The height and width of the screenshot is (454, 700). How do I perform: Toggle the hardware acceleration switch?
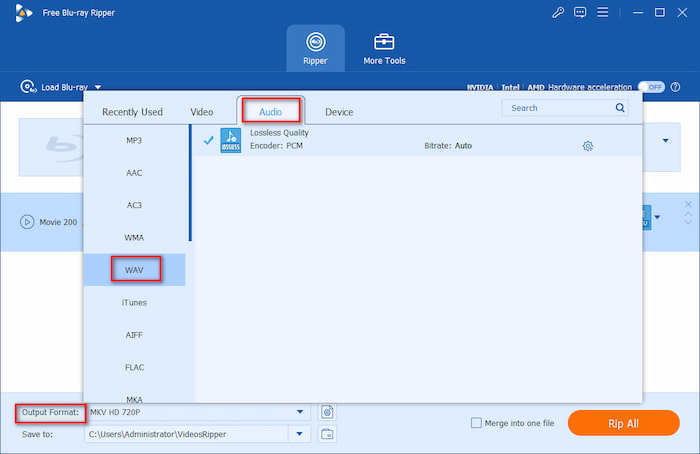(x=651, y=87)
